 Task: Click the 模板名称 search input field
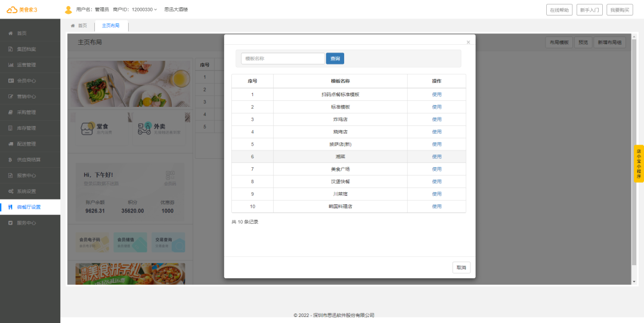tap(283, 59)
